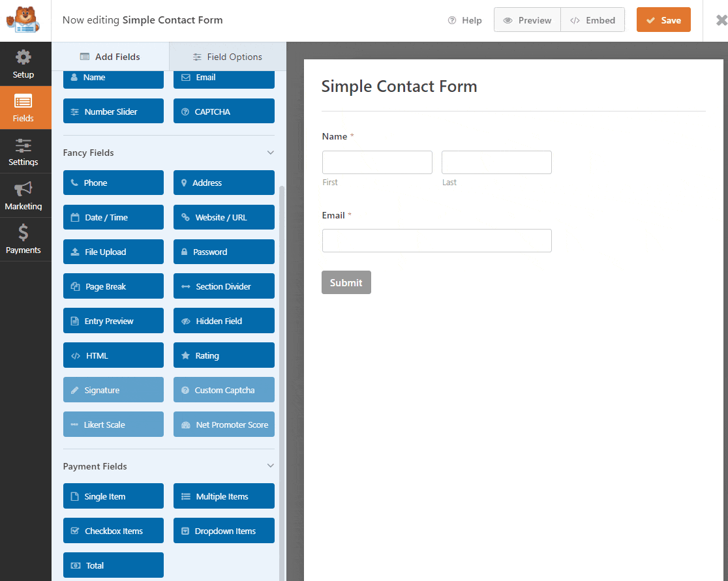Add a Name field

(114, 78)
